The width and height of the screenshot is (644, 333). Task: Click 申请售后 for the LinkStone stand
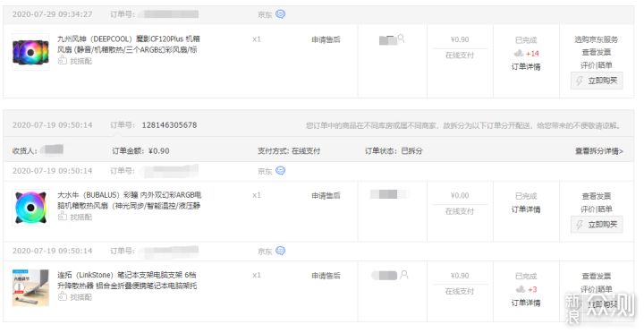[326, 276]
